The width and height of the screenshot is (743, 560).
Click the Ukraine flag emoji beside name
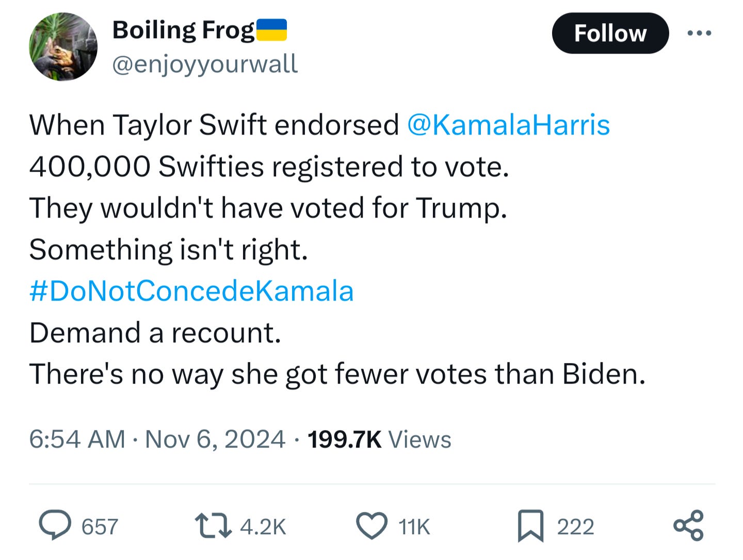click(x=271, y=30)
